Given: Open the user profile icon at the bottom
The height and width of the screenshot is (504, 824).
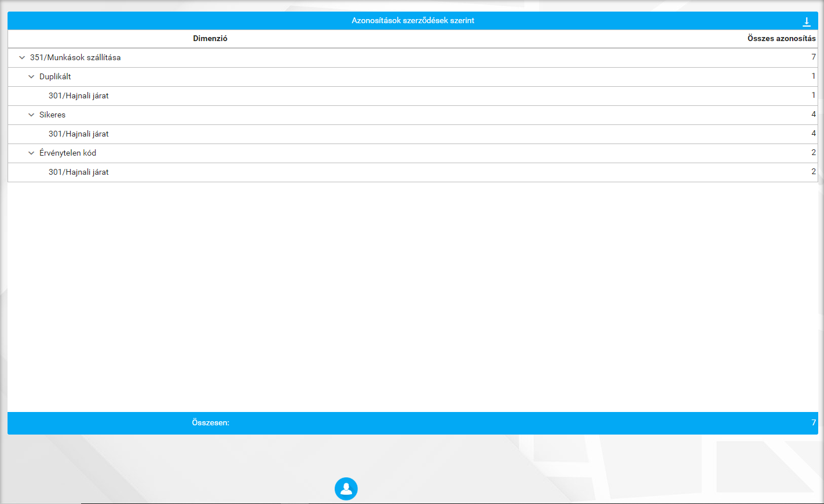Looking at the screenshot, I should tap(346, 489).
